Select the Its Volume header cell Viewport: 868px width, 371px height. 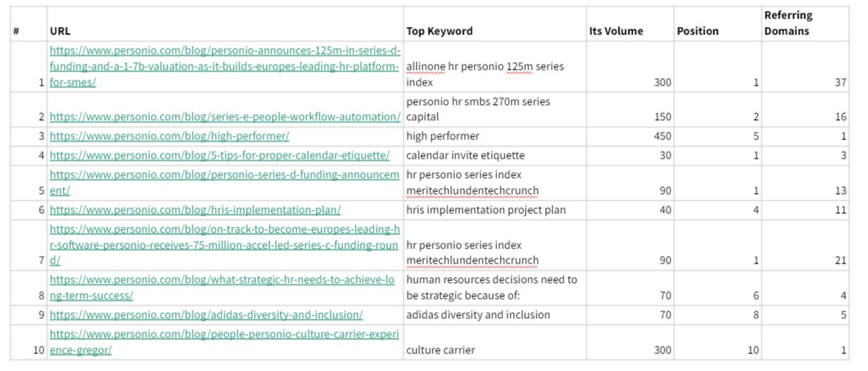tap(630, 24)
